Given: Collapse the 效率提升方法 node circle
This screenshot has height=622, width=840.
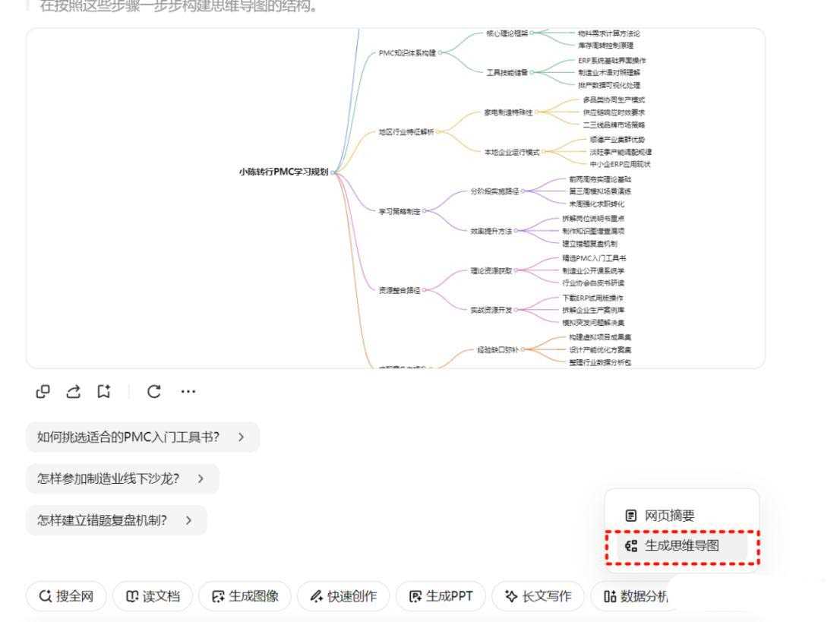Looking at the screenshot, I should [x=516, y=232].
